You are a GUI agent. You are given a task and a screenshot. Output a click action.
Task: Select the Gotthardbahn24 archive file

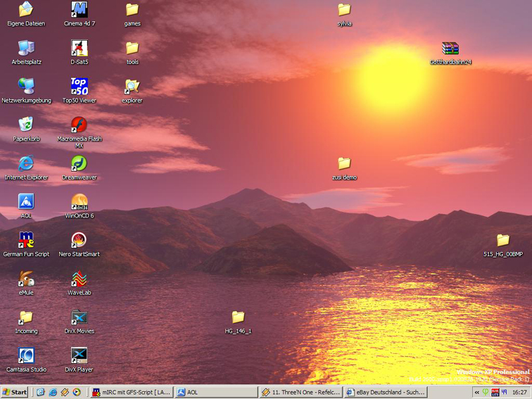[x=450, y=49]
